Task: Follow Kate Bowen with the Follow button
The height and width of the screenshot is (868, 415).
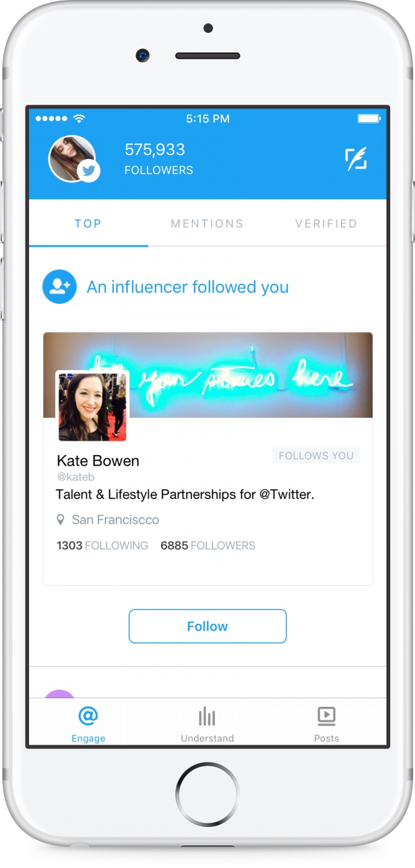Action: [207, 626]
